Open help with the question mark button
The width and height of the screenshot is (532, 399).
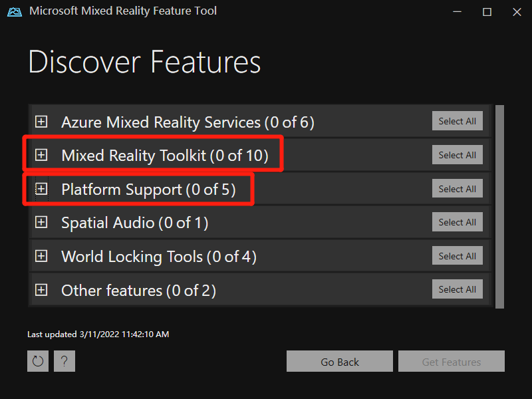65,361
